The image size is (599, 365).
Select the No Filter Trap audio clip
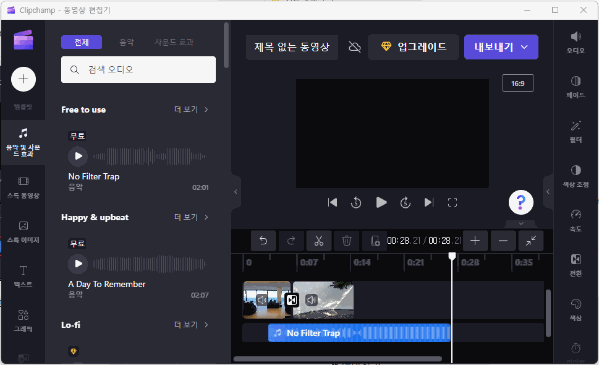(x=359, y=333)
